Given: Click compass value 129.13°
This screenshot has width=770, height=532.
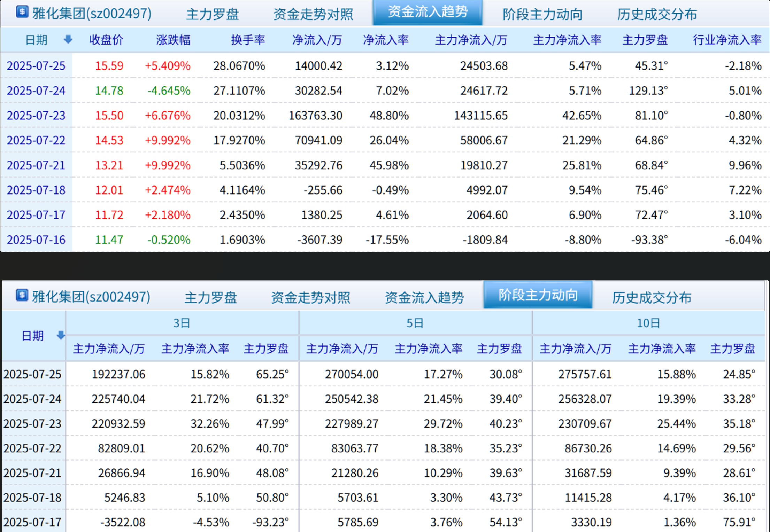Looking at the screenshot, I should pos(648,91).
